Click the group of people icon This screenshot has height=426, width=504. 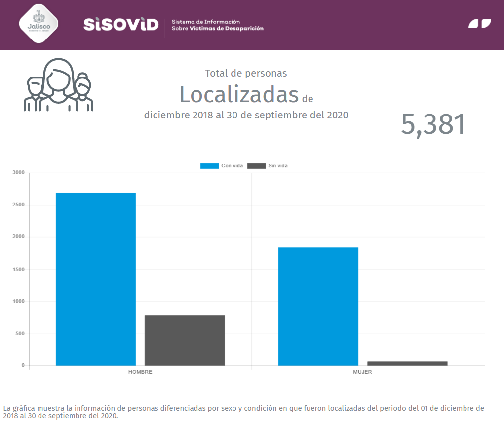(x=59, y=85)
